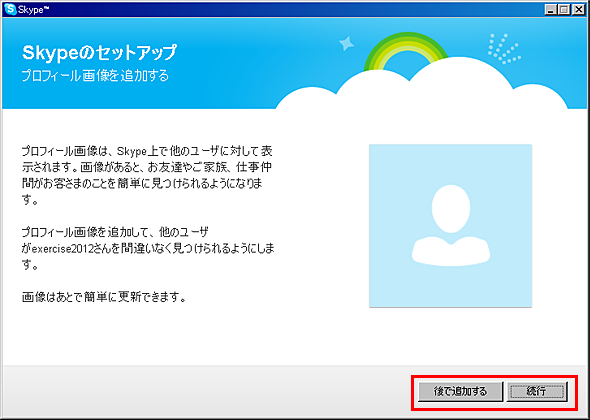Click the star decoration in header
The image size is (590, 420).
click(x=347, y=44)
